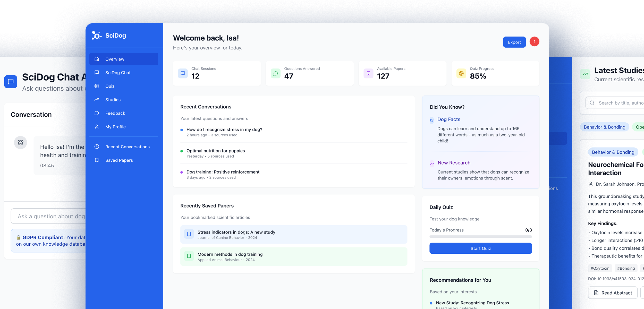This screenshot has width=644, height=309.
Task: Click the New Research trend icon
Action: pos(432,164)
